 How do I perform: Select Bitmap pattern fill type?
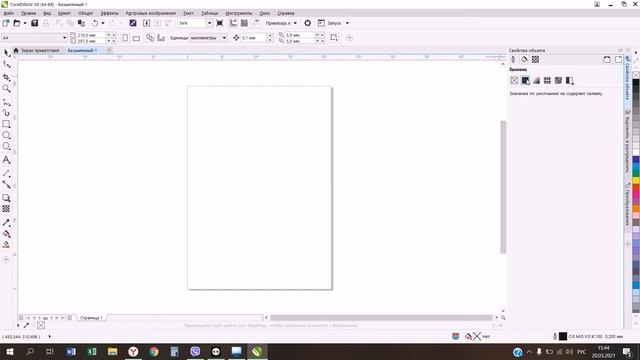[x=558, y=80]
